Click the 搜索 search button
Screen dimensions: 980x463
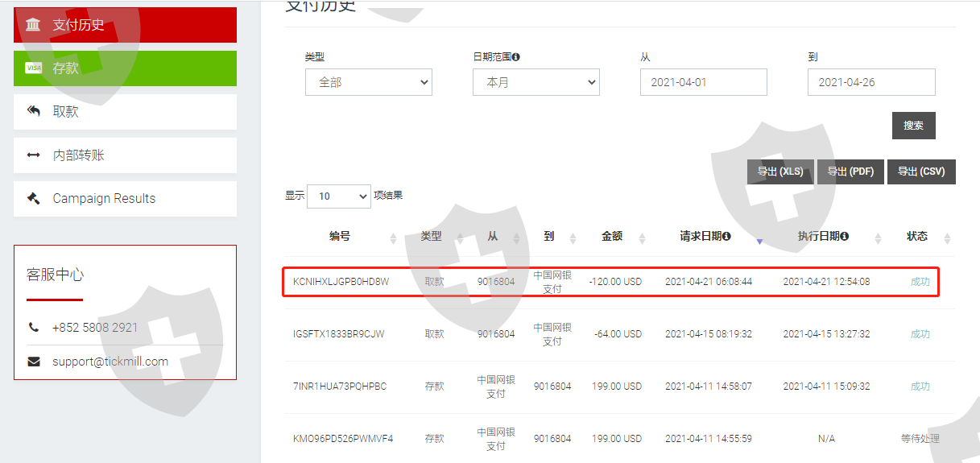coord(913,126)
